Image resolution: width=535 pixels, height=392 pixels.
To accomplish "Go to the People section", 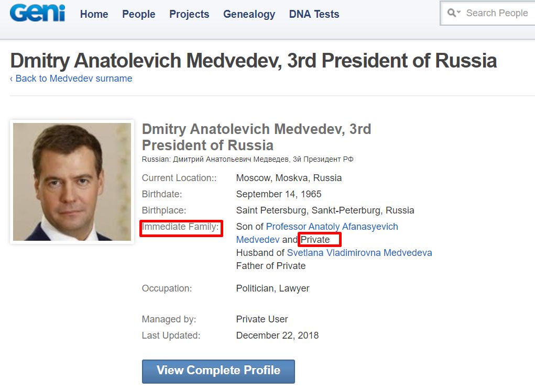I will [138, 14].
